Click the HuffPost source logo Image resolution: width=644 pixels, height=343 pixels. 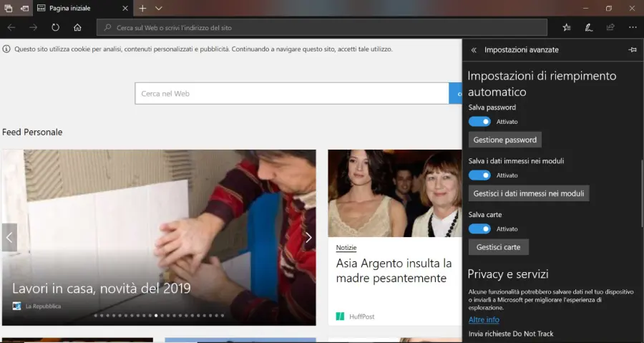[x=340, y=317]
